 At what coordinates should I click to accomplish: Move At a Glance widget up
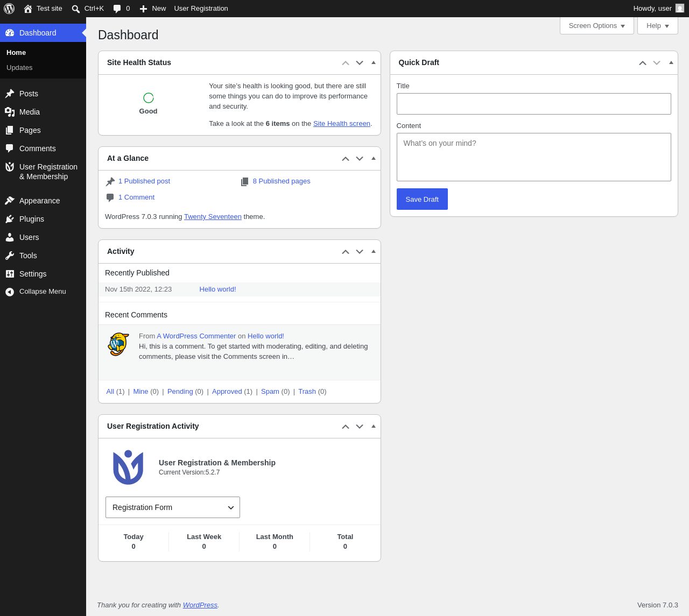click(x=346, y=159)
